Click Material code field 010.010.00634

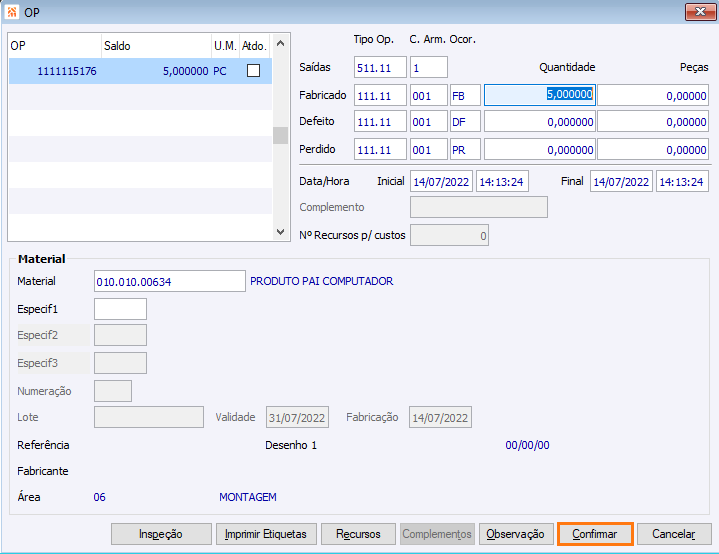(170, 281)
